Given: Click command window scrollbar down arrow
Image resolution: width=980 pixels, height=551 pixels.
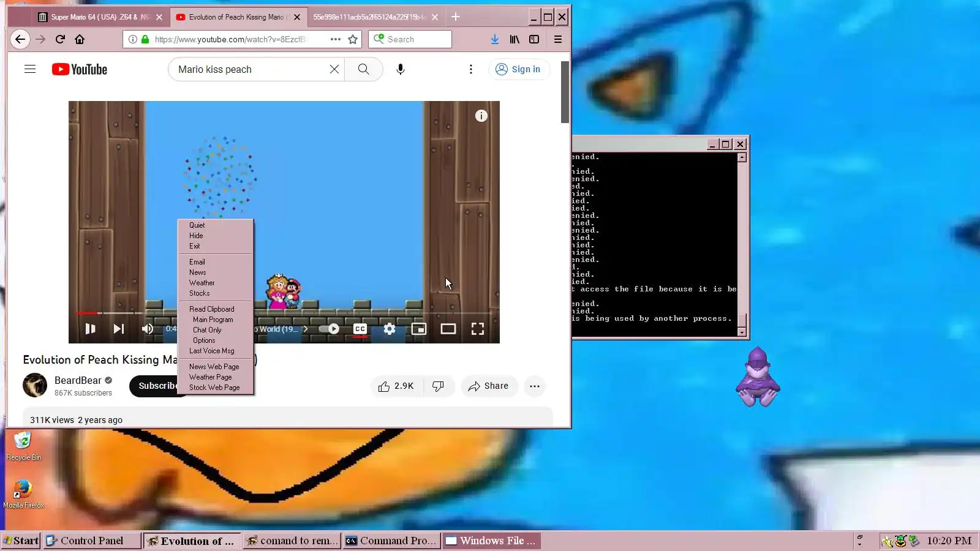Looking at the screenshot, I should pyautogui.click(x=742, y=332).
